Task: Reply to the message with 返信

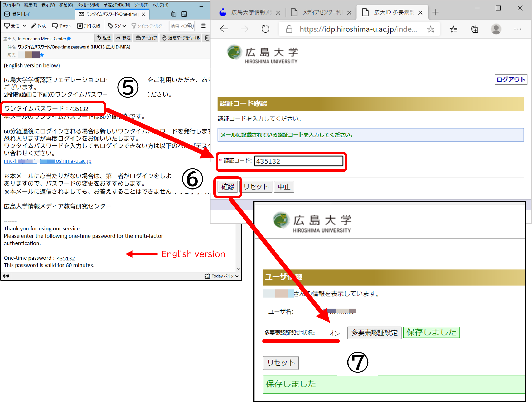Action: tap(104, 38)
